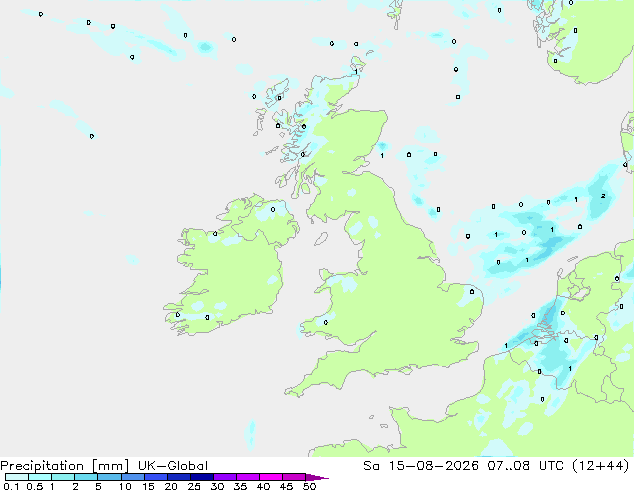634x490 pixels.
Task: Click the 35–40 mm violet legend swatch
Action: click(x=247, y=477)
